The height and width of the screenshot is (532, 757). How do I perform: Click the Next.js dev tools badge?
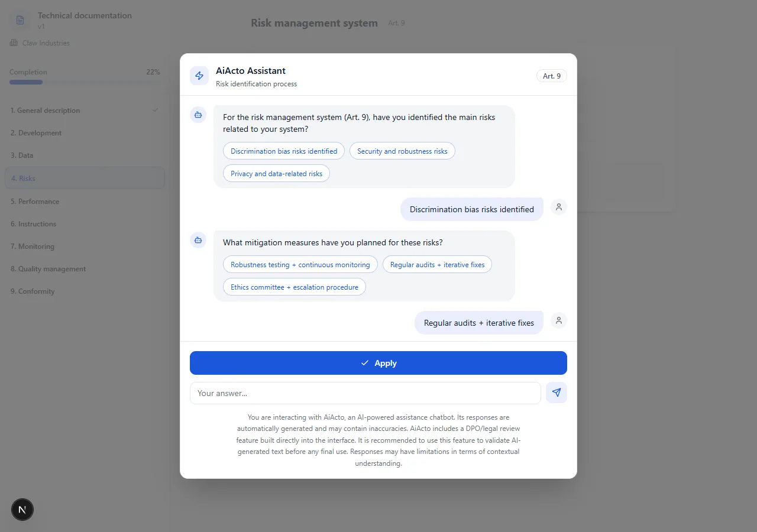(22, 509)
